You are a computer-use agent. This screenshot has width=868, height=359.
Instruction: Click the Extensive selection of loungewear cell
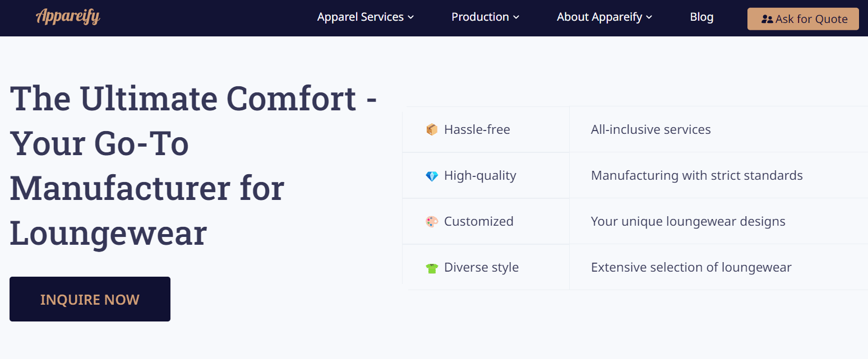[x=718, y=267]
